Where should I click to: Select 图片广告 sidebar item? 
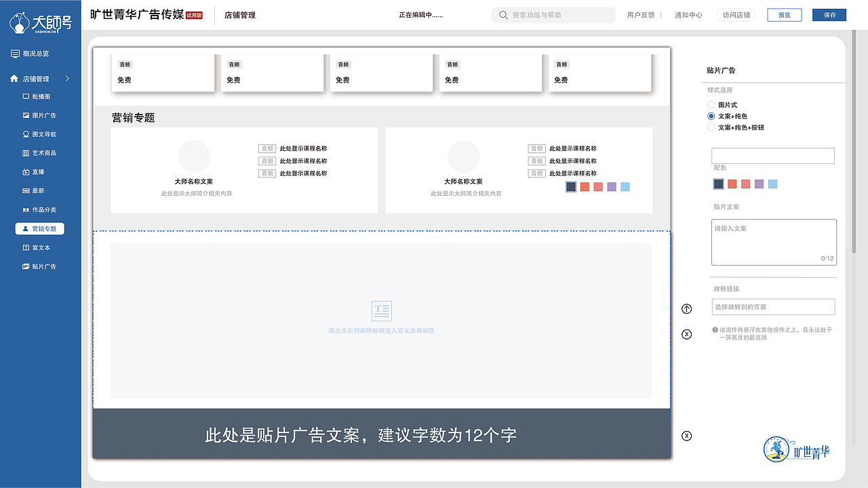[39, 116]
